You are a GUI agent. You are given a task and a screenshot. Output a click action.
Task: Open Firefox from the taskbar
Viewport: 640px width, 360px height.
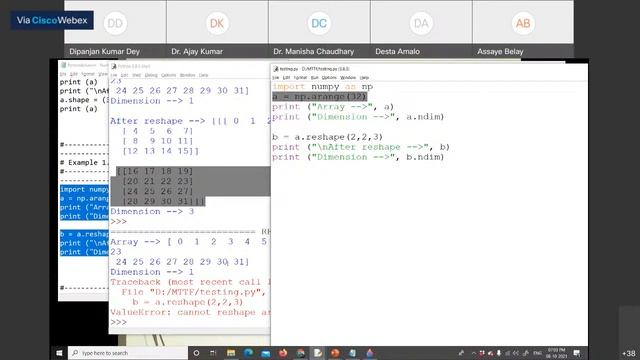(282, 353)
